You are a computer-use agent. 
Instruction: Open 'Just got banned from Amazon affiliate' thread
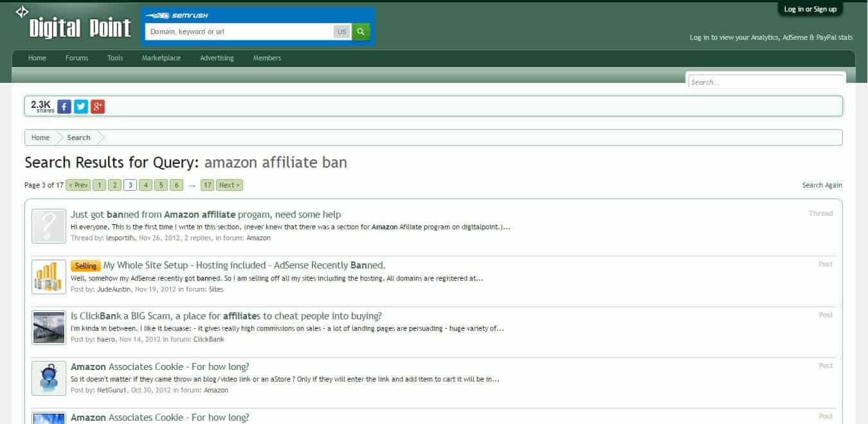pos(206,215)
